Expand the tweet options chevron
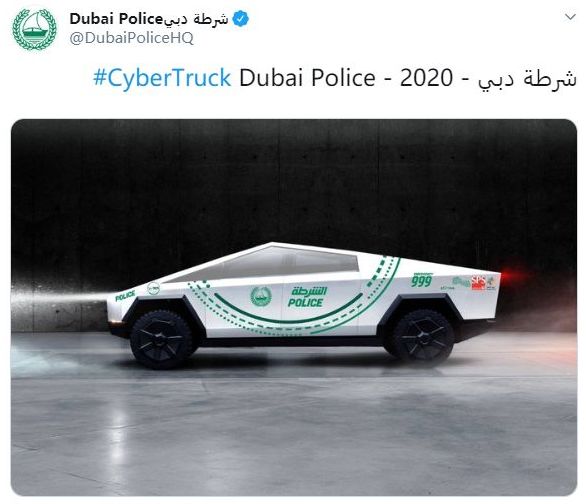The height and width of the screenshot is (504, 586). point(570,17)
